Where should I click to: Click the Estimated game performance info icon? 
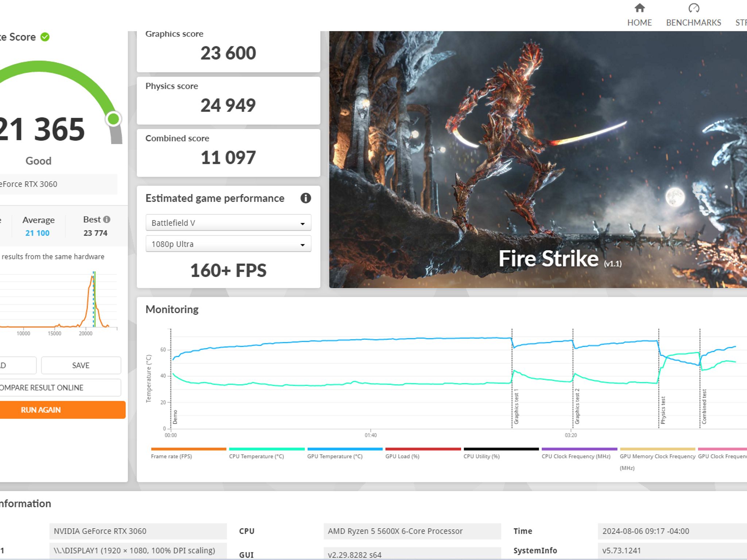click(x=306, y=198)
